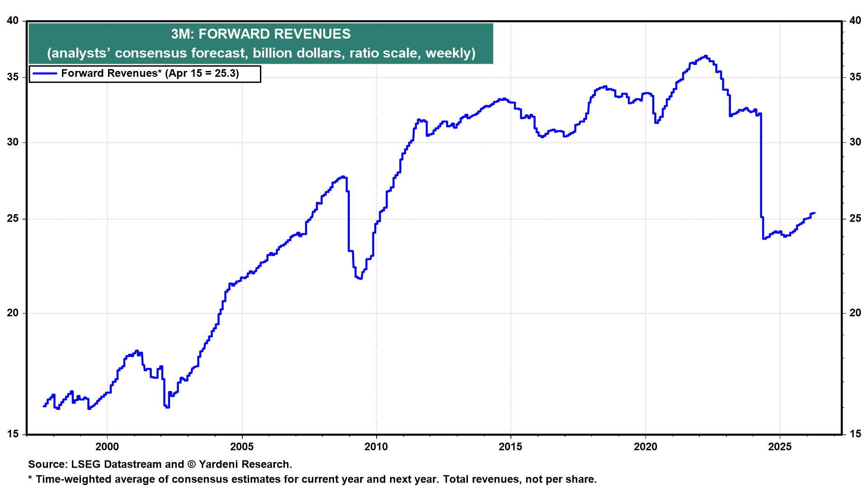868x488 pixels.
Task: Click the analysts' consensus forecast subtitle text
Action: click(x=261, y=53)
